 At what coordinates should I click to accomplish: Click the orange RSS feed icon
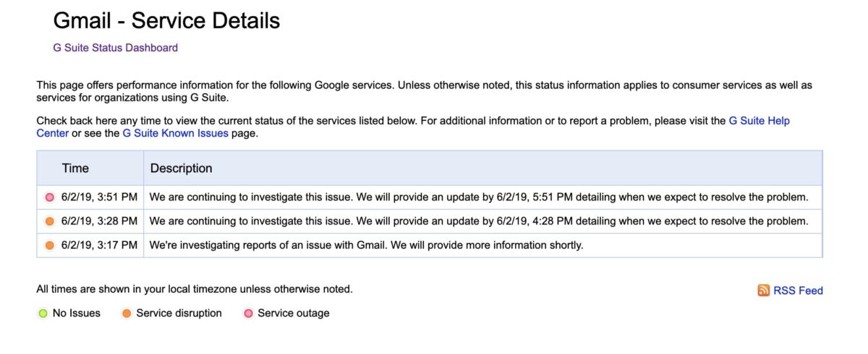763,290
